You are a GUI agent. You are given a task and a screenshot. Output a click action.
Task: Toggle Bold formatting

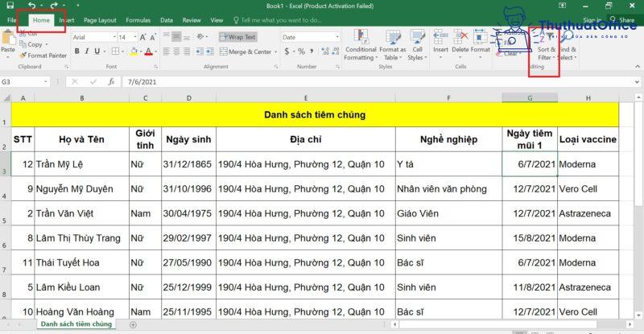(x=76, y=52)
